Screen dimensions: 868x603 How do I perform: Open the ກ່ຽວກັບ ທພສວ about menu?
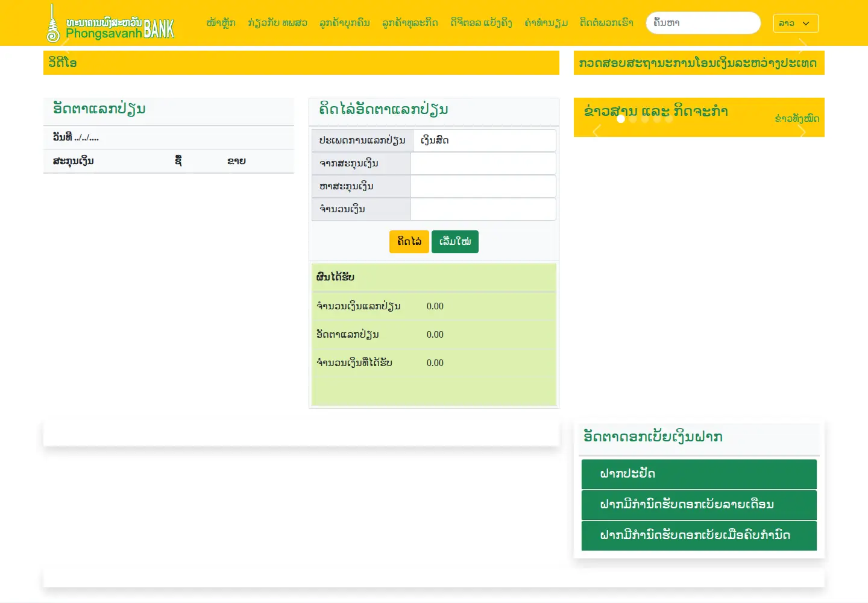point(277,23)
